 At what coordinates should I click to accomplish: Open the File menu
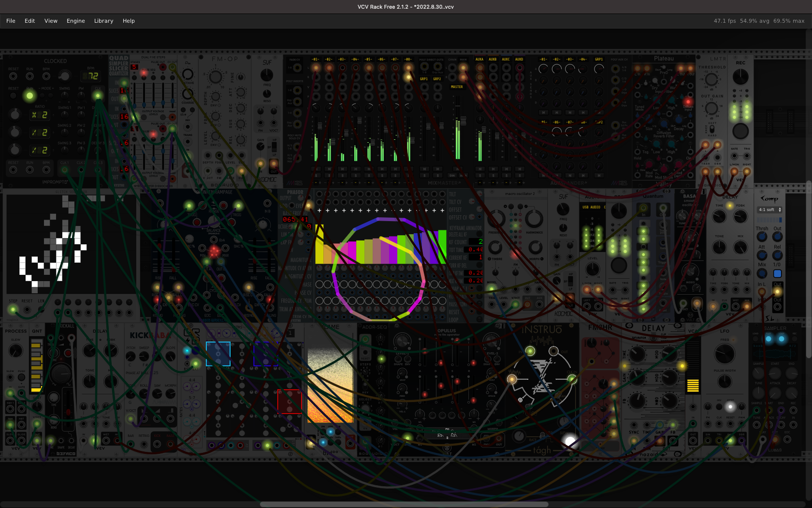[x=11, y=21]
